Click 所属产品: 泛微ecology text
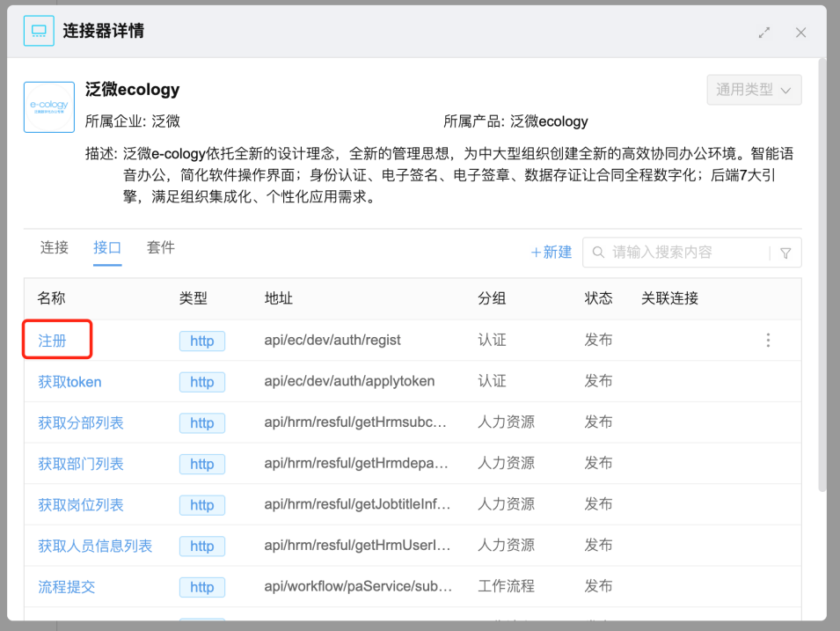This screenshot has height=631, width=840. click(x=515, y=121)
